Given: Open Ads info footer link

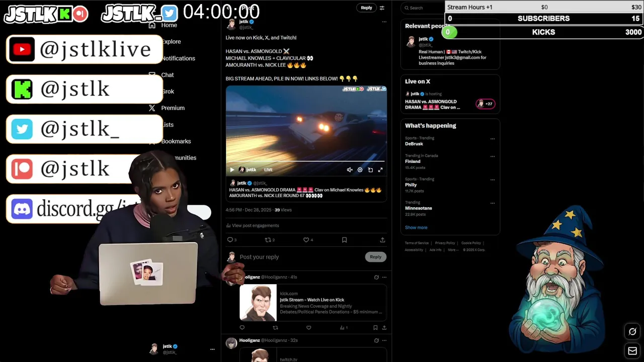Looking at the screenshot, I should point(435,250).
